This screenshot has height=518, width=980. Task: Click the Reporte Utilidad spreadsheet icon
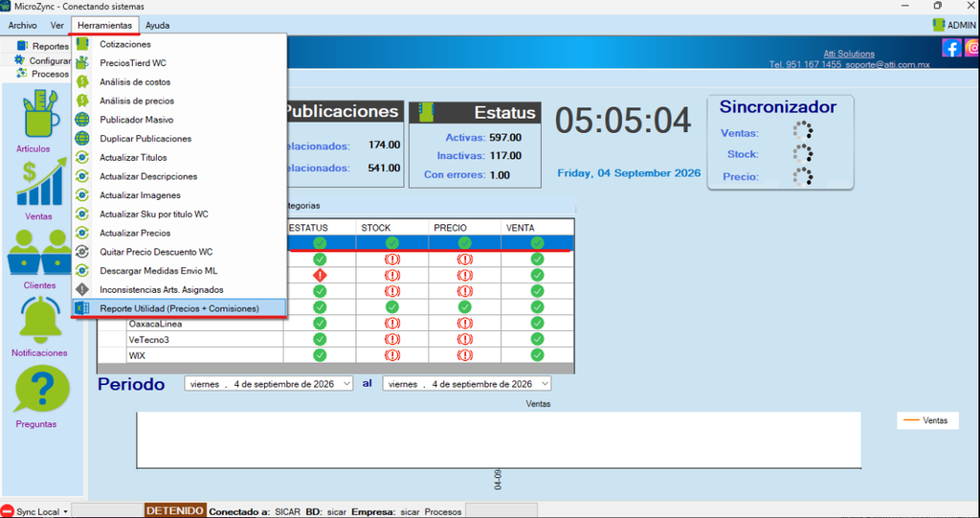coord(82,308)
